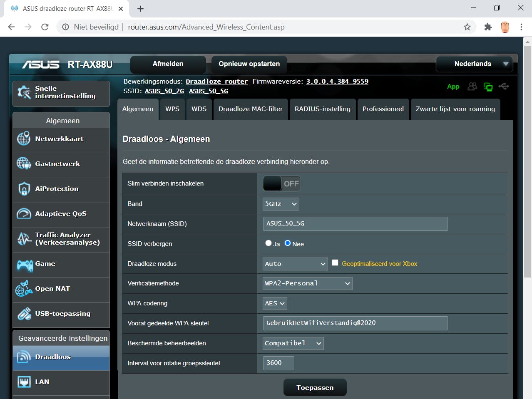Click the green network clients status icon
This screenshot has height=399, width=532.
tap(488, 87)
